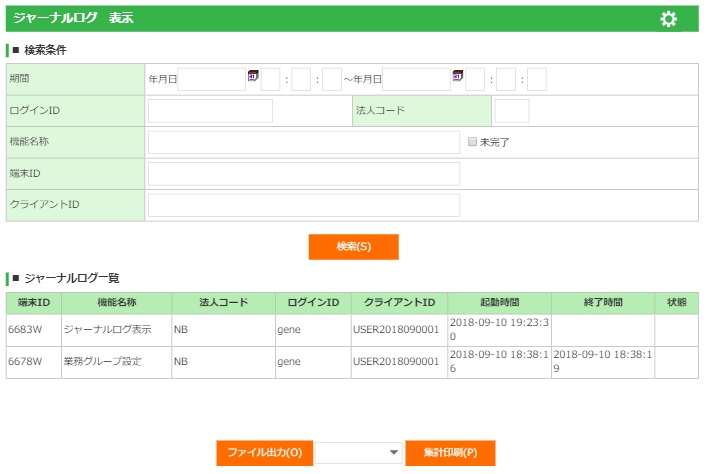Screen dimensions: 710x474
Task: Open settings via the gear icon
Action: (669, 19)
